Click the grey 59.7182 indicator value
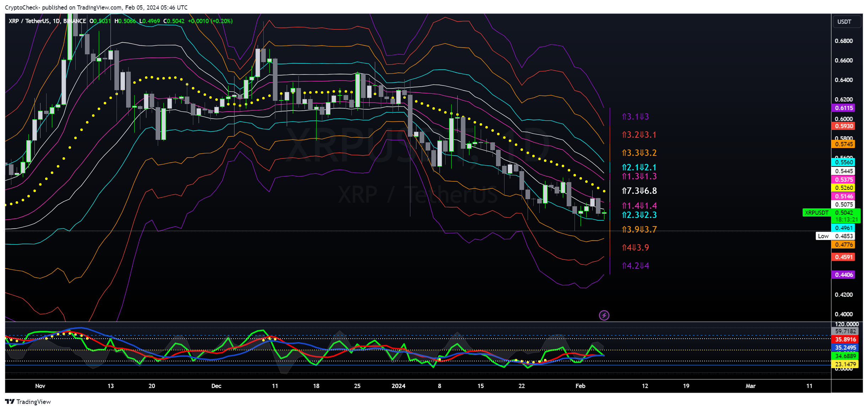Image resolution: width=868 pixels, height=410 pixels. click(845, 331)
